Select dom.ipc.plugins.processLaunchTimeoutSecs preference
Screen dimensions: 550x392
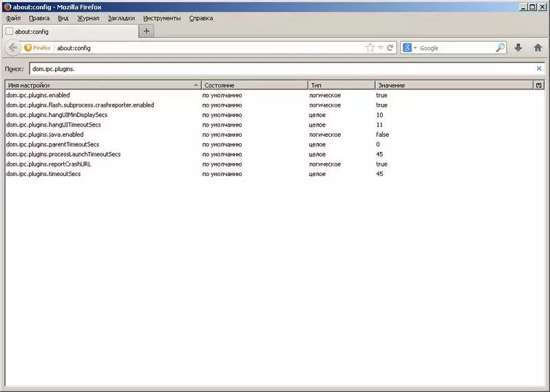pos(275,154)
